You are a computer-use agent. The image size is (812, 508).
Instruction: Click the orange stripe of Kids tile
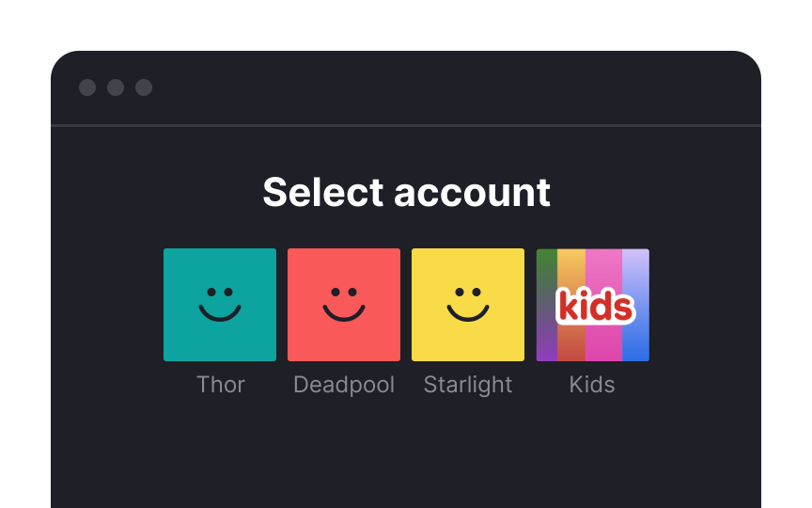[x=571, y=270]
